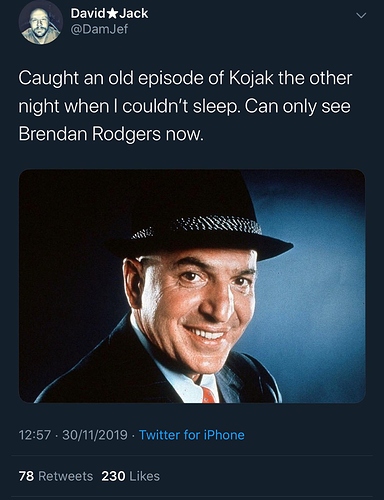This screenshot has width=384, height=500.
Task: Open the @DamJef handle
Action: pos(99,29)
